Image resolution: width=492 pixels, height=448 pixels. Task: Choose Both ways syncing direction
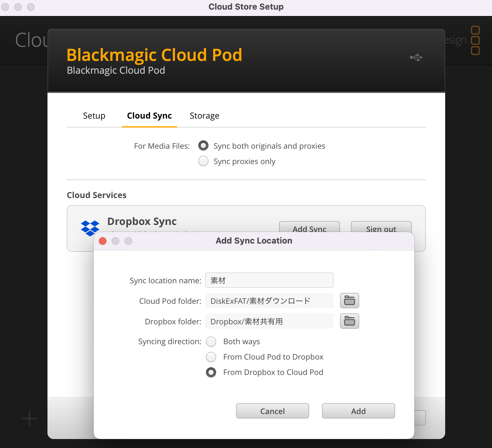[x=211, y=342]
